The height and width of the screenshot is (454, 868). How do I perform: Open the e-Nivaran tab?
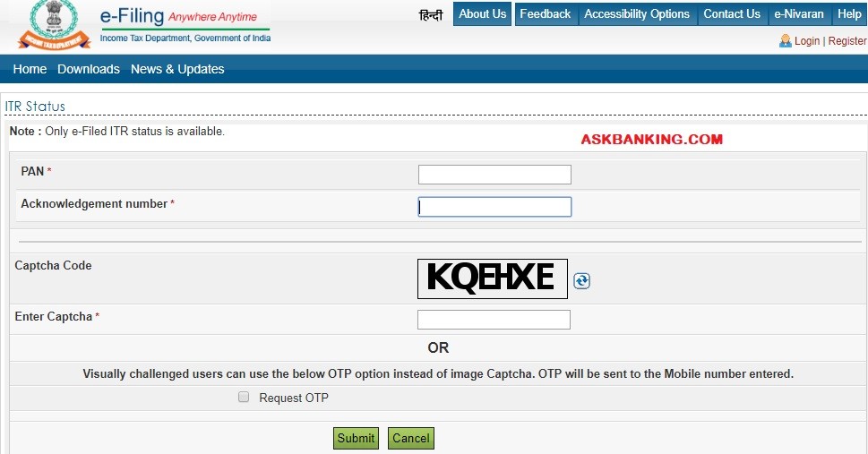tap(799, 13)
